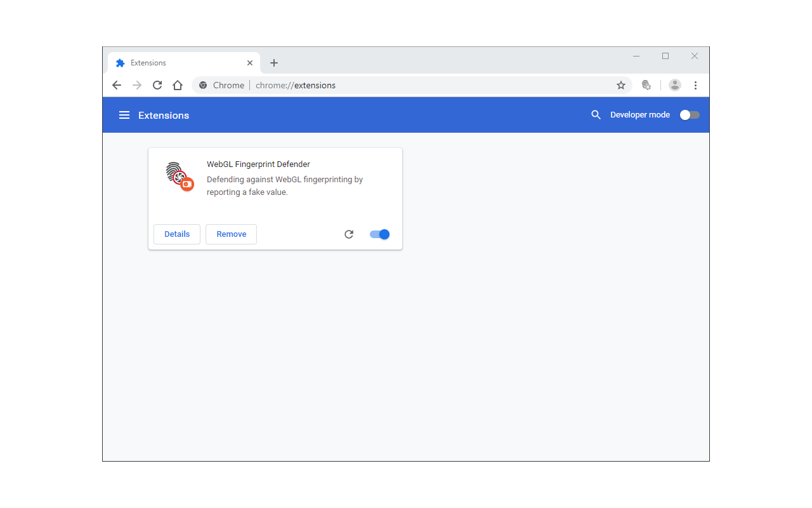Open the Chrome customize menu (three dots)
The width and height of the screenshot is (812, 508).
click(x=696, y=84)
